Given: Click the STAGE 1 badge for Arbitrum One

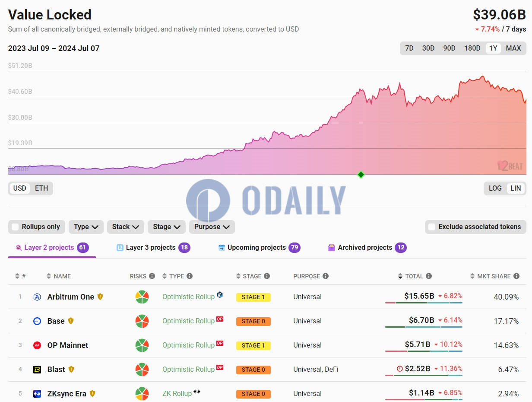Looking at the screenshot, I should 253,297.
